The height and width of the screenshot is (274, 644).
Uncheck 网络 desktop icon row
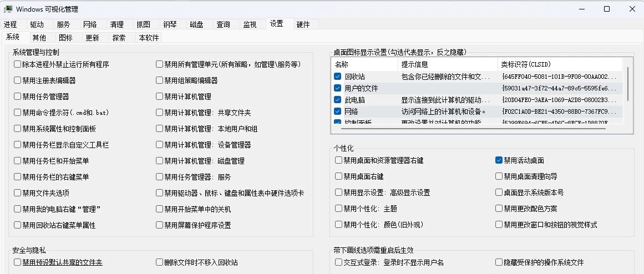click(x=338, y=111)
